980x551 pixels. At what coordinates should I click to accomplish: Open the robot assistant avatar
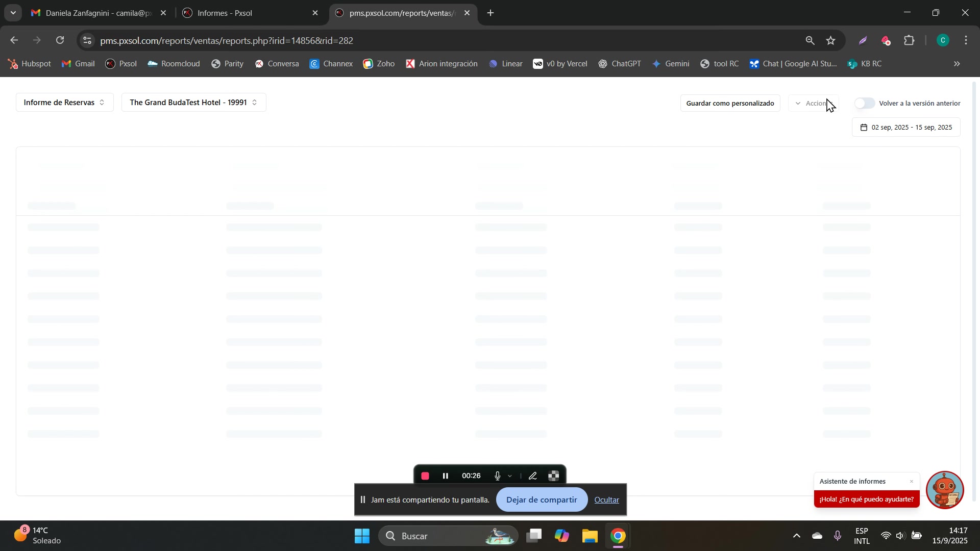tap(944, 490)
